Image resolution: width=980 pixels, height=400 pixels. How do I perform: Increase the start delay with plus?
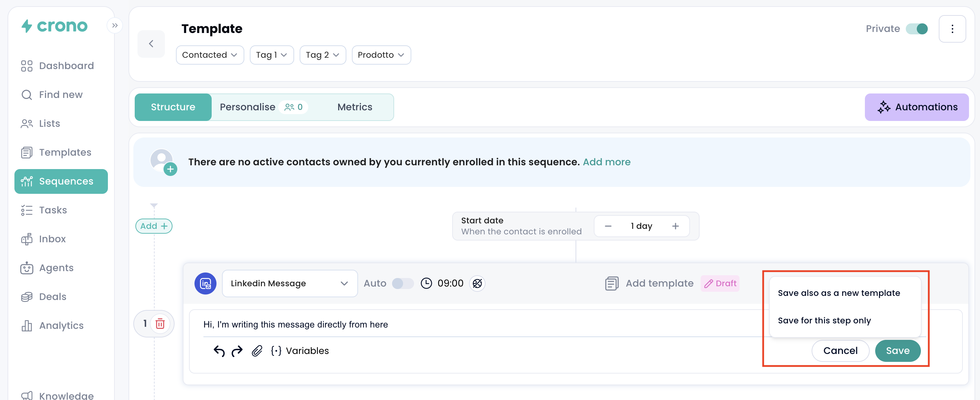pyautogui.click(x=675, y=226)
